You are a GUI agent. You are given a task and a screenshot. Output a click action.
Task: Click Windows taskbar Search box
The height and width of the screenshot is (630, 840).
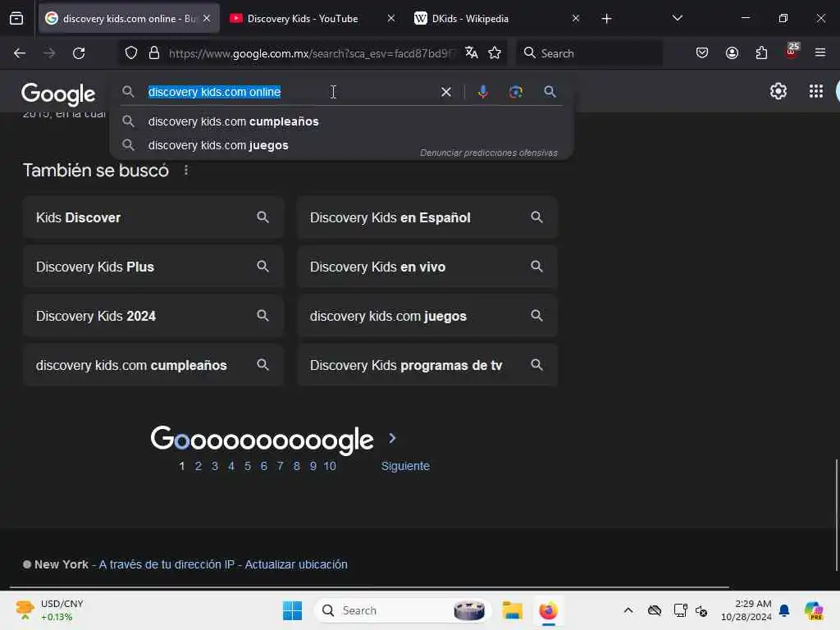[403, 610]
